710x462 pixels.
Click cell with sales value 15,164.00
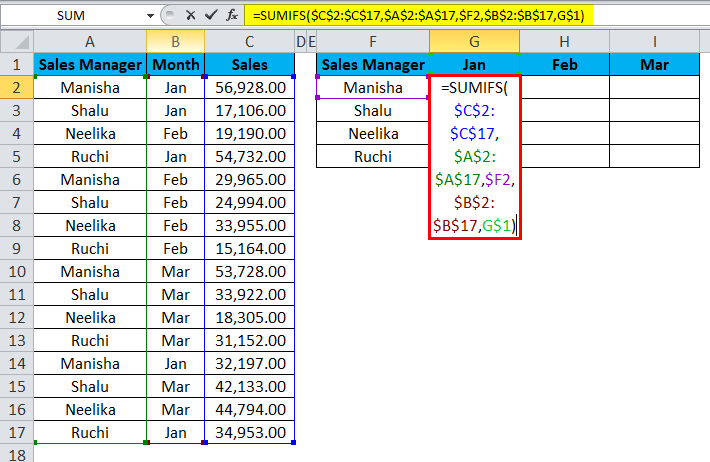(249, 248)
